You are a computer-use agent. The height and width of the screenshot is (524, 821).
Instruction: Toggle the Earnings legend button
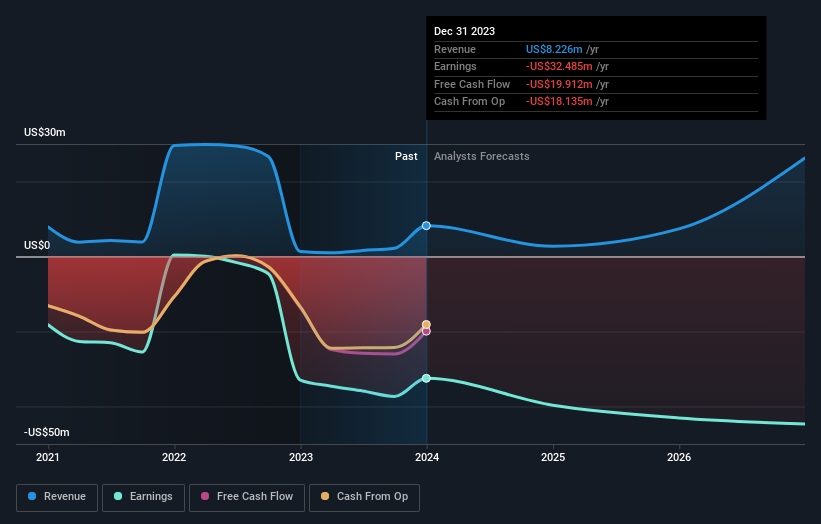[143, 497]
